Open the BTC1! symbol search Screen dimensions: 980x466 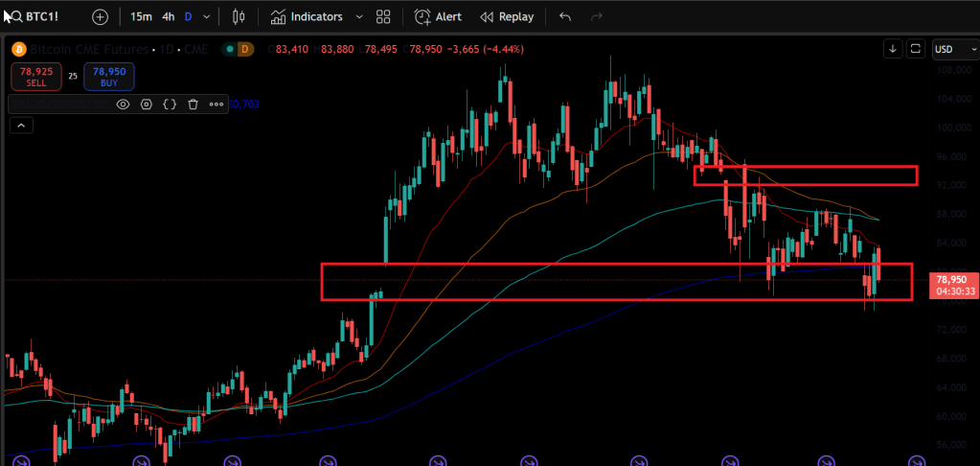pyautogui.click(x=38, y=16)
